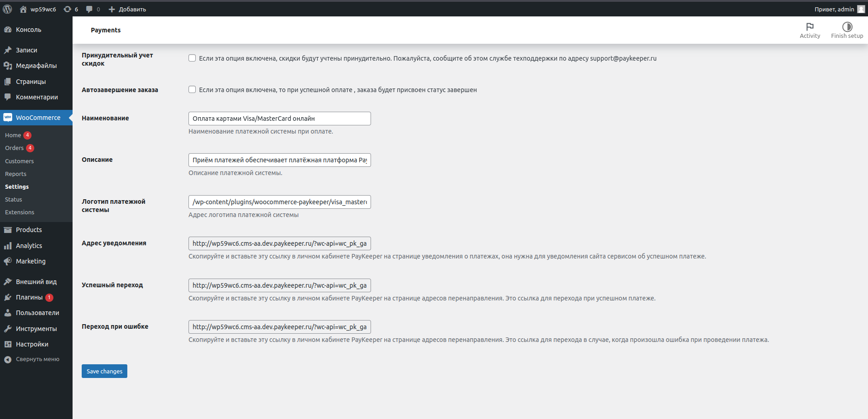This screenshot has width=868, height=419.
Task: Open the Analytics section
Action: [x=29, y=246]
